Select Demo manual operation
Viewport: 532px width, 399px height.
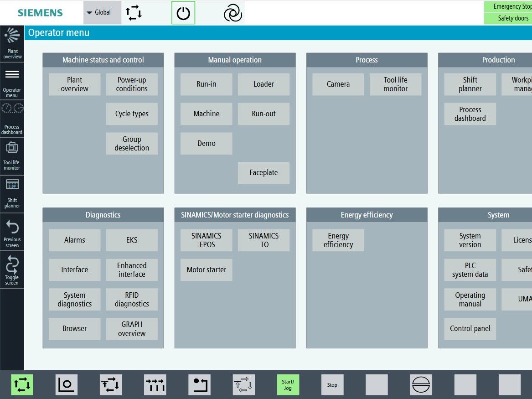[207, 144]
